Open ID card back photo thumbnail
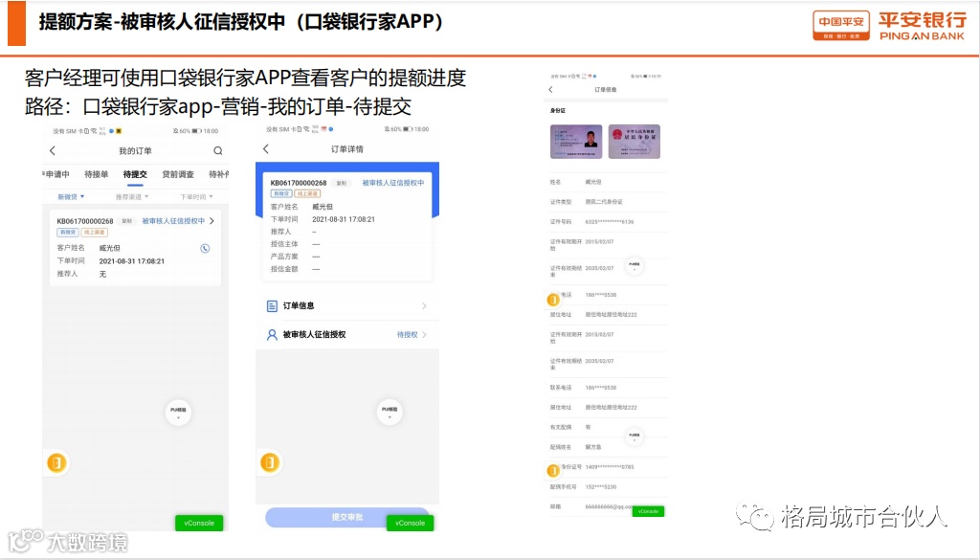Viewport: 980px width, 560px height. (635, 142)
